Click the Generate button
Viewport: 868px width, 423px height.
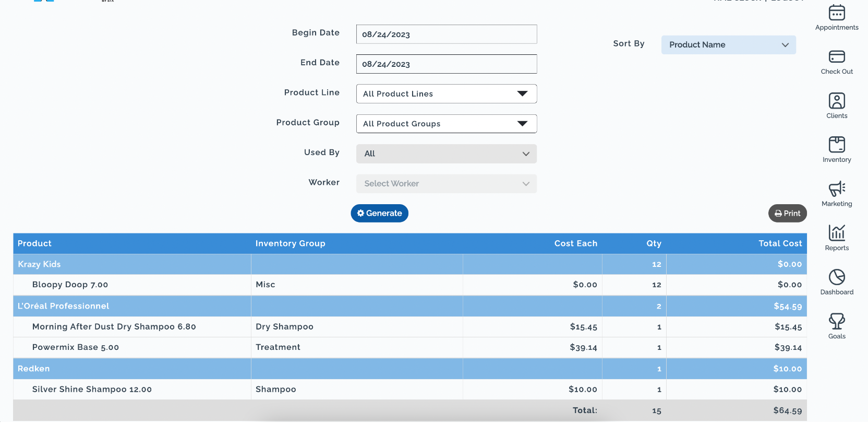pos(379,213)
